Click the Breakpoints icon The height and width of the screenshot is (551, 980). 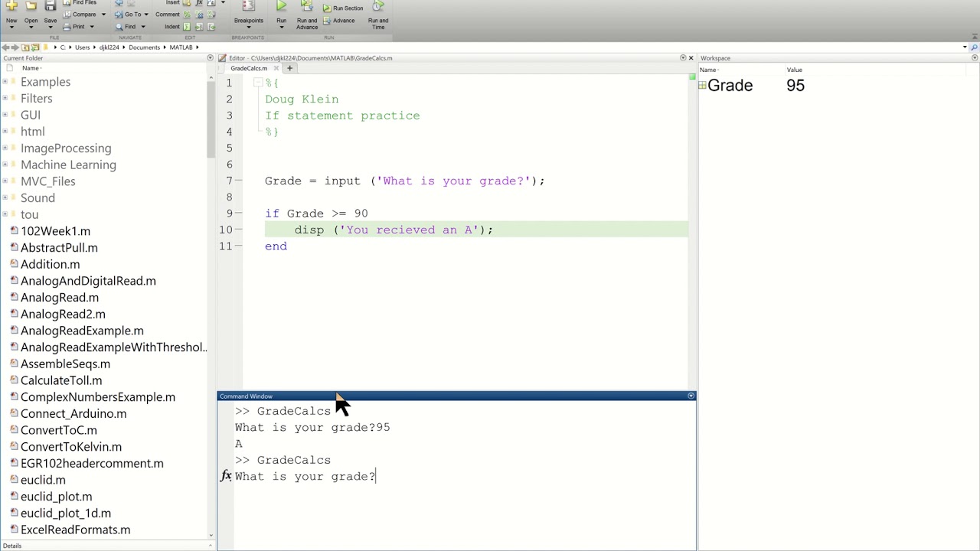pyautogui.click(x=248, y=5)
